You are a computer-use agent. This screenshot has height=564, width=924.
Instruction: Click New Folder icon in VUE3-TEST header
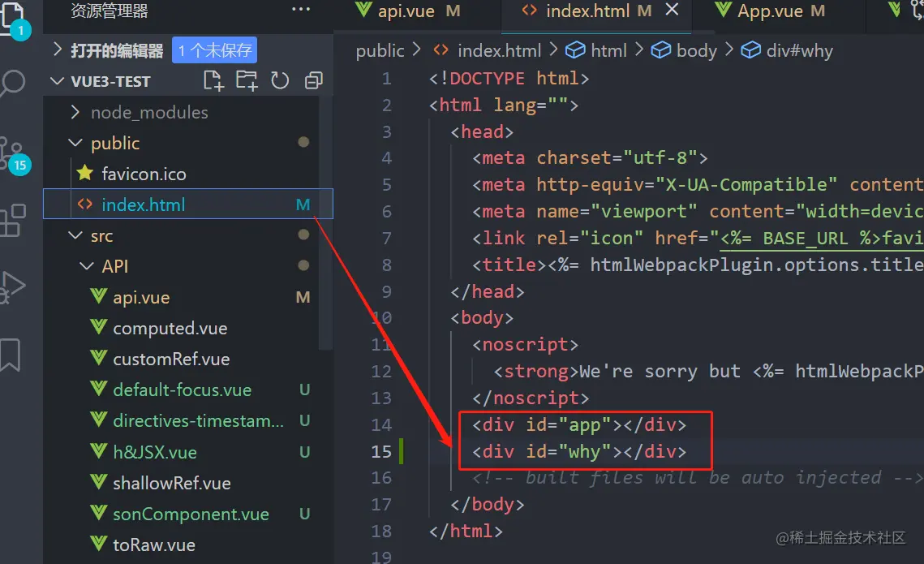coord(247,80)
